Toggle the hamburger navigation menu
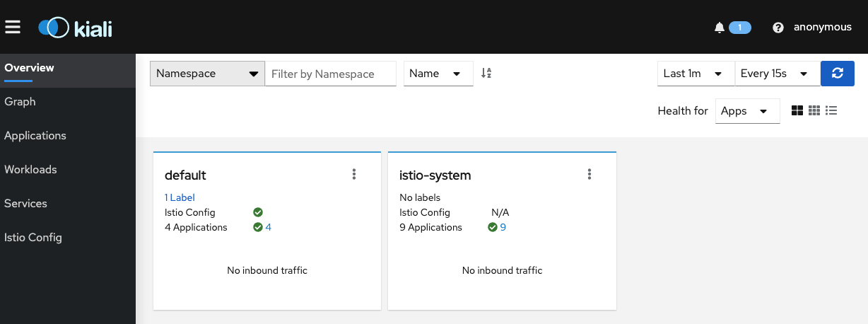 click(13, 27)
